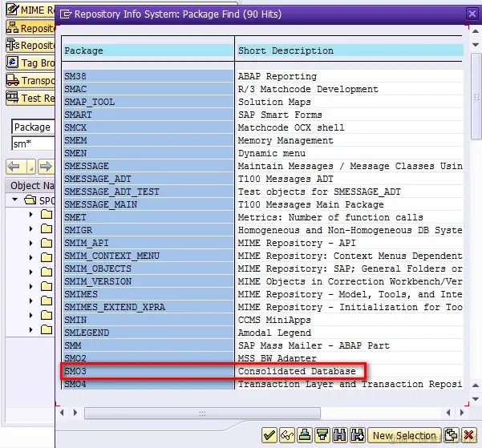Click the Package object type field
This screenshot has height=448, width=482.
pyautogui.click(x=33, y=127)
